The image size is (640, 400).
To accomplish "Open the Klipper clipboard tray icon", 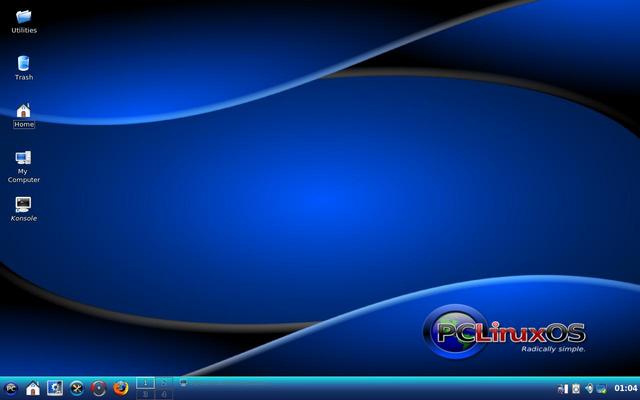I will click(576, 388).
